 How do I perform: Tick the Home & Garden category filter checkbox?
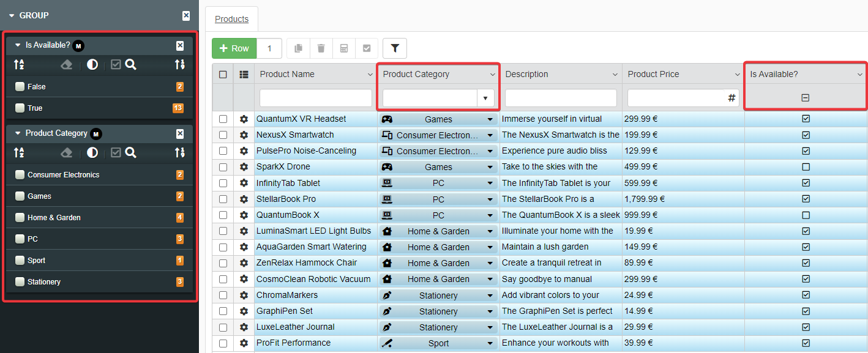tap(20, 218)
